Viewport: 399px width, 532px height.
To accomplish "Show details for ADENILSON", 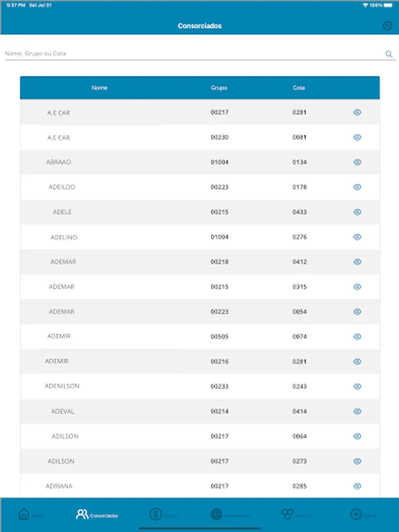I will pos(357,387).
